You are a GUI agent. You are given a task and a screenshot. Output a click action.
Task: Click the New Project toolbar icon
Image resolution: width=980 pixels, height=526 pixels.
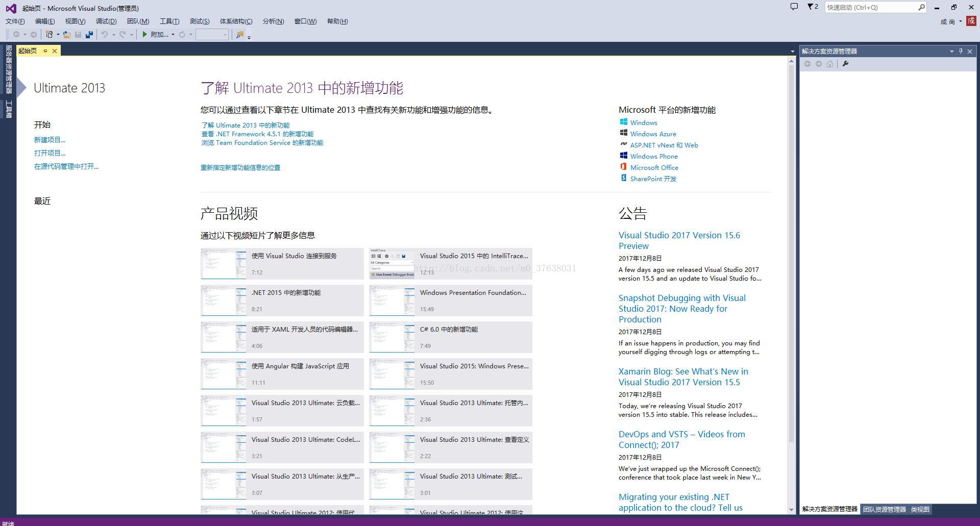coord(50,34)
